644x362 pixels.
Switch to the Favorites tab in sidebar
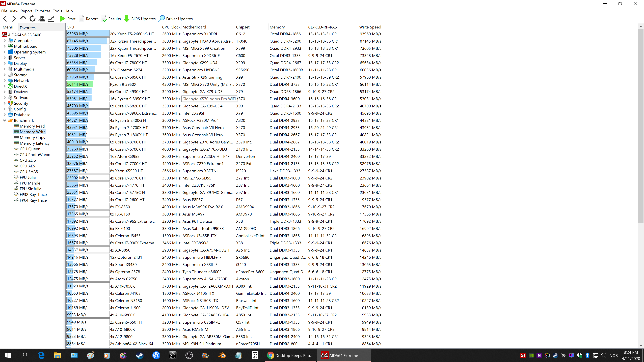pyautogui.click(x=28, y=27)
